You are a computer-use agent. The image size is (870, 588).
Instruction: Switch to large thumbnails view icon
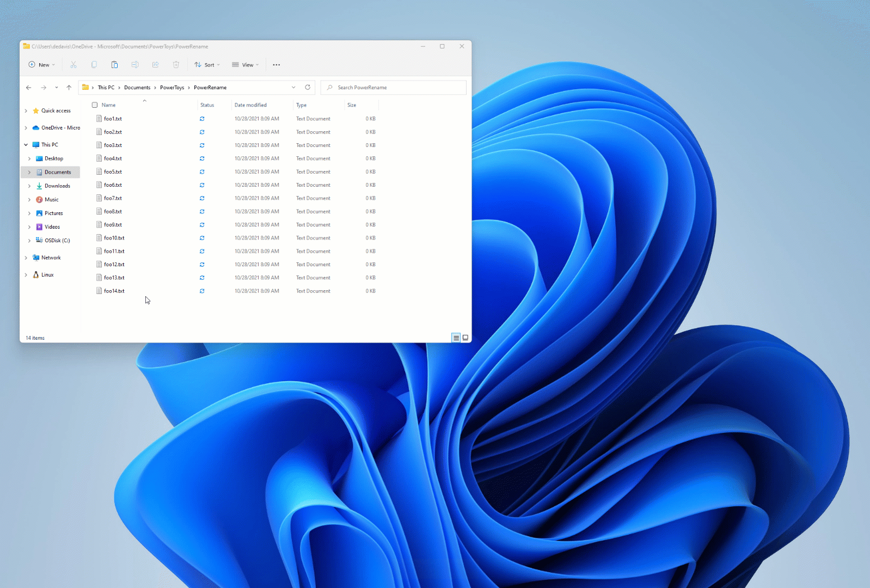tap(465, 338)
